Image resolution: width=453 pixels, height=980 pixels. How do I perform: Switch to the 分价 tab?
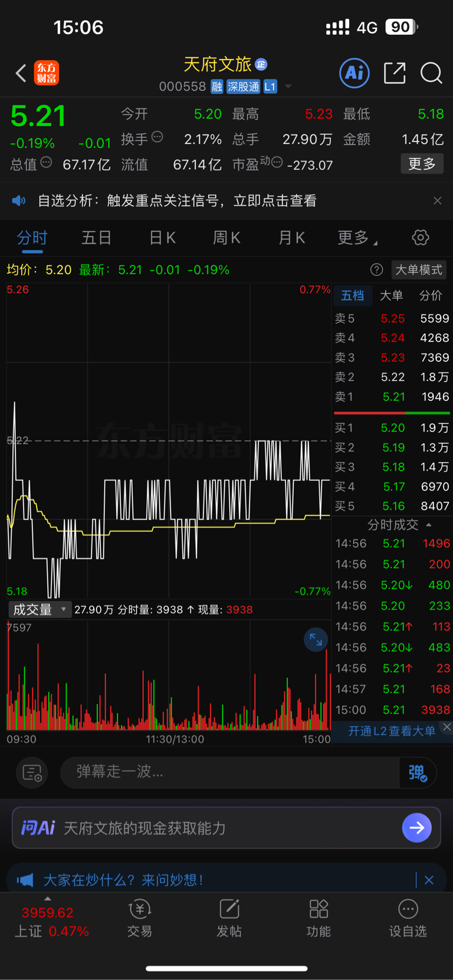point(431,296)
